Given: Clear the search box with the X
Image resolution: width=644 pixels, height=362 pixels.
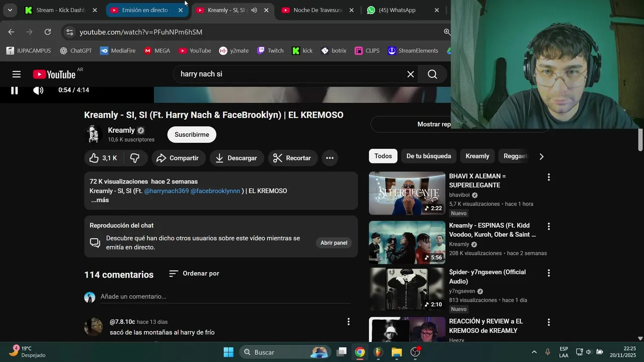Looking at the screenshot, I should point(411,74).
